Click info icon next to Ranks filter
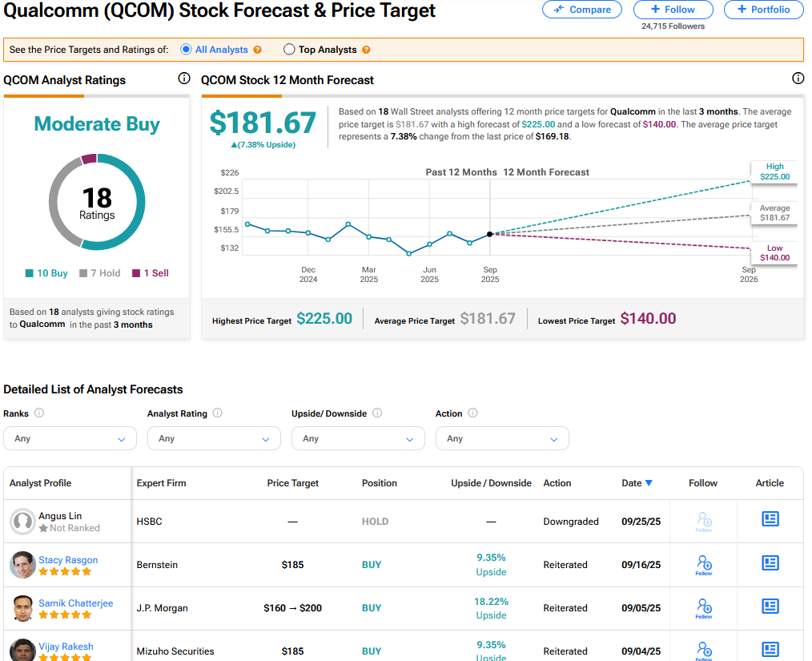This screenshot has height=661, width=812. (39, 413)
